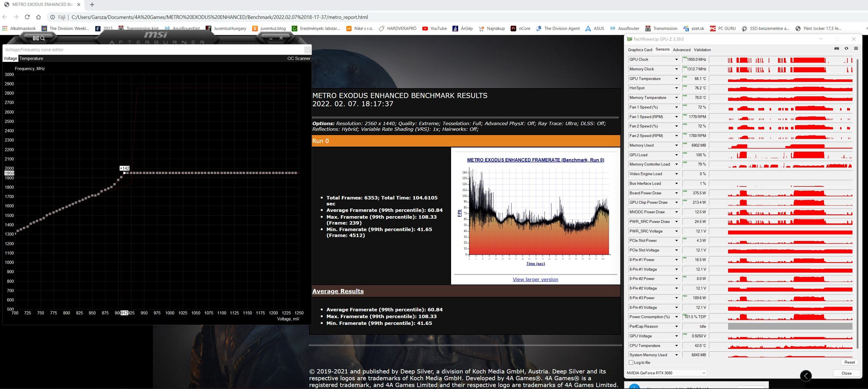Expand the GPU Load sensor dropdown
The image size is (868, 389).
(x=676, y=155)
